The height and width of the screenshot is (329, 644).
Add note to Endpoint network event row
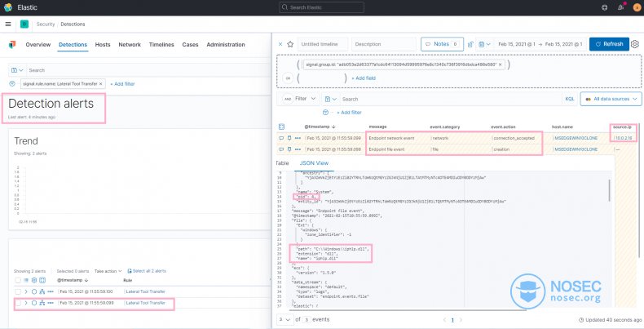281,138
